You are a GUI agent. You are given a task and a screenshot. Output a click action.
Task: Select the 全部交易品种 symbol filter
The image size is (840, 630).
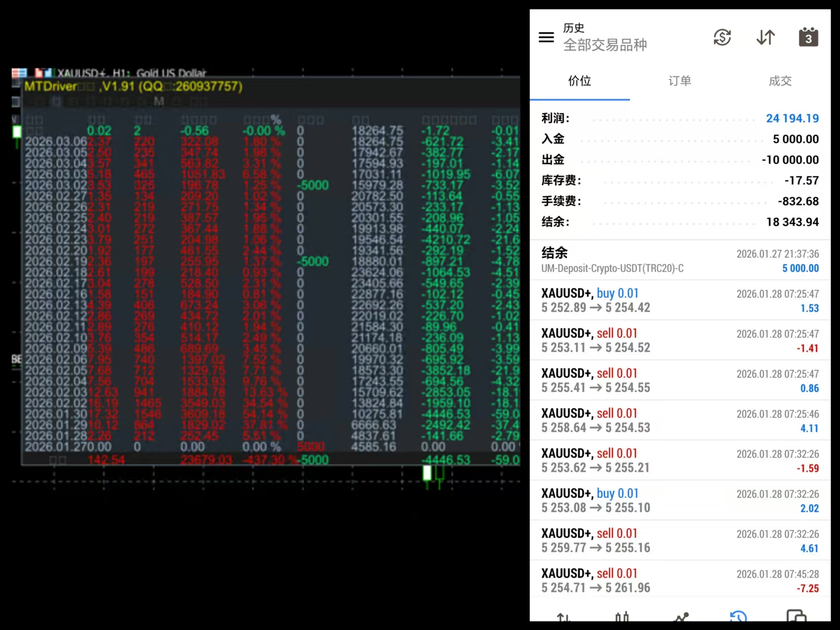605,45
